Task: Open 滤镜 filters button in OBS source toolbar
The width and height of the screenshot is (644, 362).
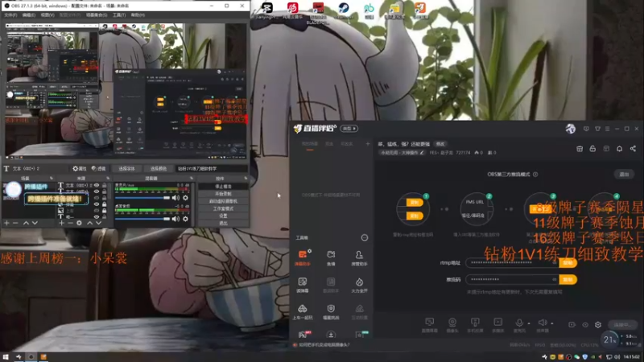Action: pyautogui.click(x=98, y=169)
